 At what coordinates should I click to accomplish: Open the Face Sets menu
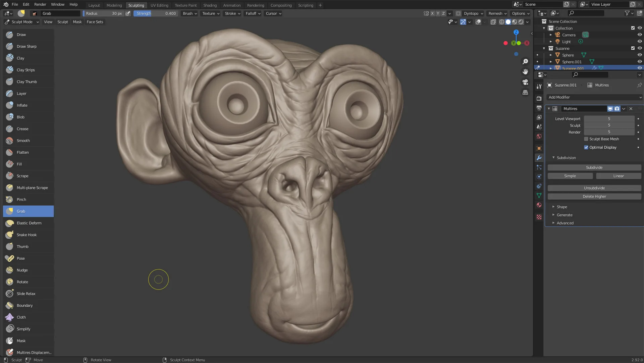[x=95, y=22]
